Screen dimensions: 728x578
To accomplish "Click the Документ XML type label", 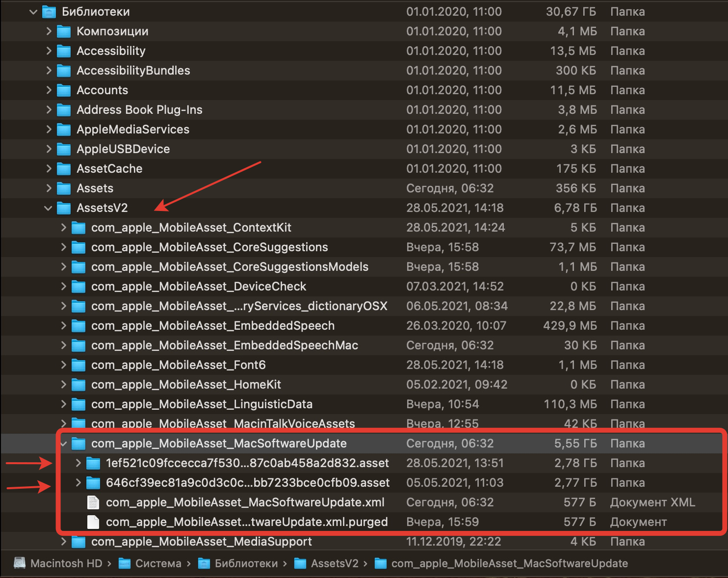I will click(x=652, y=502).
